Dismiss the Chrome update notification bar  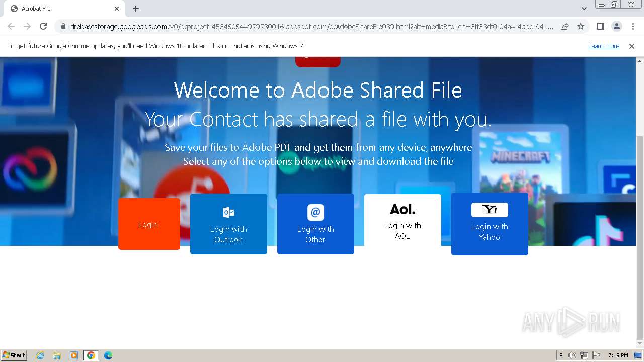pyautogui.click(x=632, y=46)
